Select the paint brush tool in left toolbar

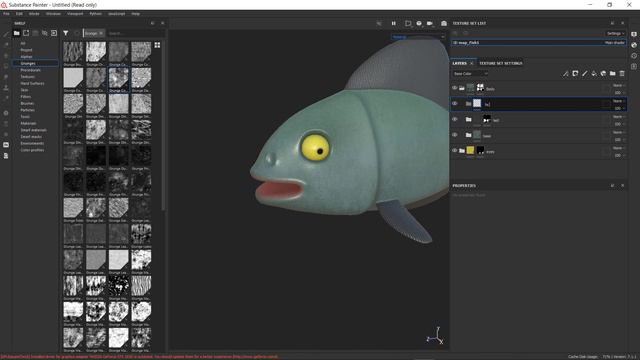[x=6, y=34]
